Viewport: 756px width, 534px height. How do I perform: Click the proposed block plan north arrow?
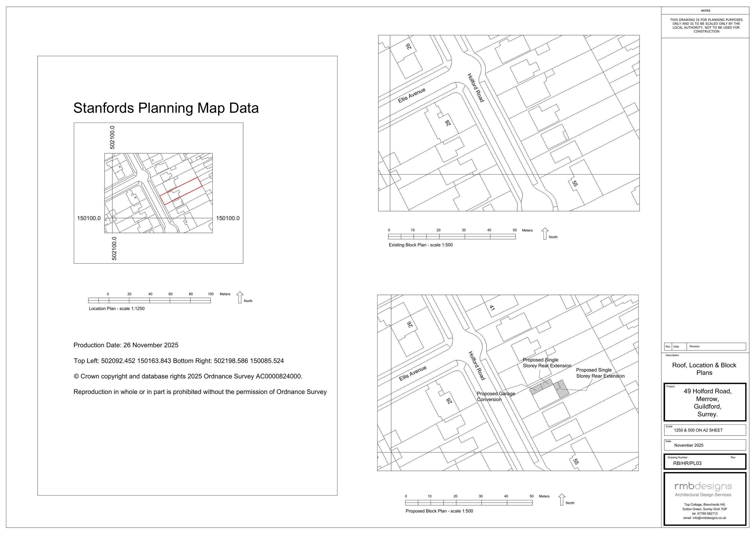[562, 500]
